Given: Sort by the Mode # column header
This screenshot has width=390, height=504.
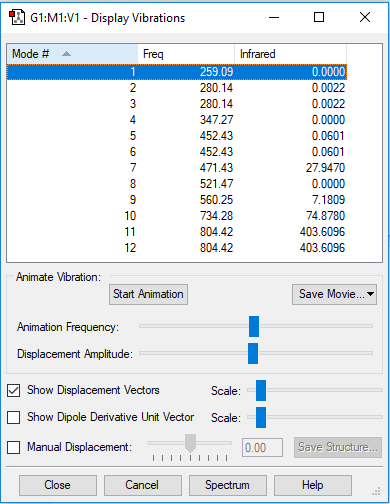Looking at the screenshot, I should 72,54.
